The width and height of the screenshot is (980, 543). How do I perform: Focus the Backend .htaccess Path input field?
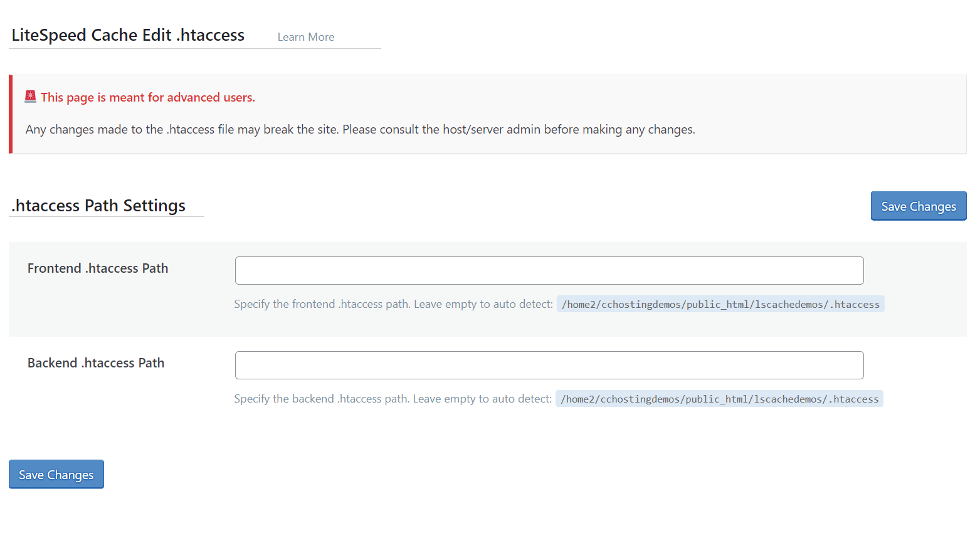click(x=549, y=365)
